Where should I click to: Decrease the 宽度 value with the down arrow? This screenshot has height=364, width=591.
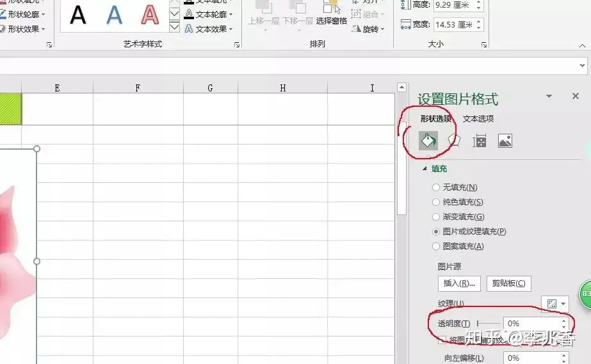[479, 28]
